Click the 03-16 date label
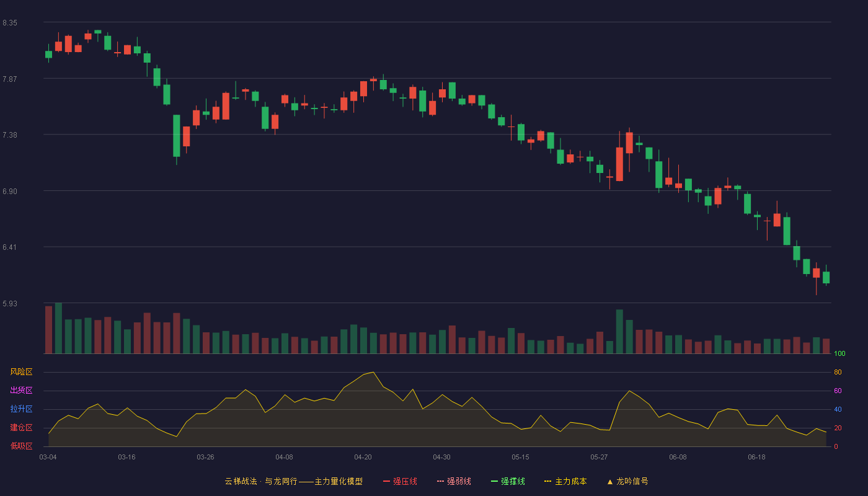 (126, 457)
